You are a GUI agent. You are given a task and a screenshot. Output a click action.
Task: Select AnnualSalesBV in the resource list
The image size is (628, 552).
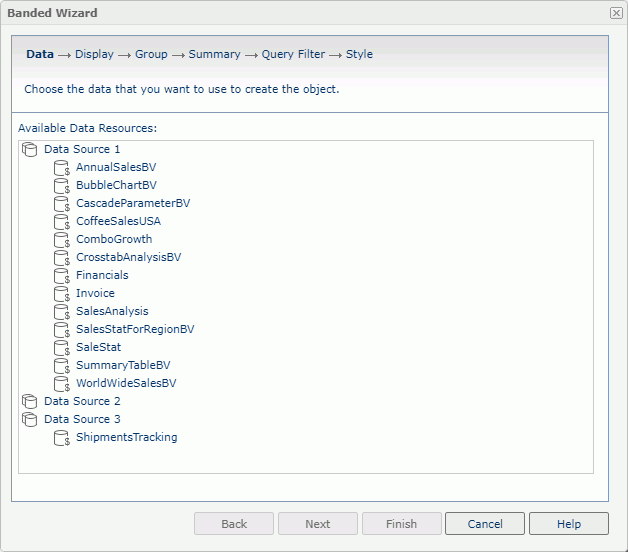(116, 167)
